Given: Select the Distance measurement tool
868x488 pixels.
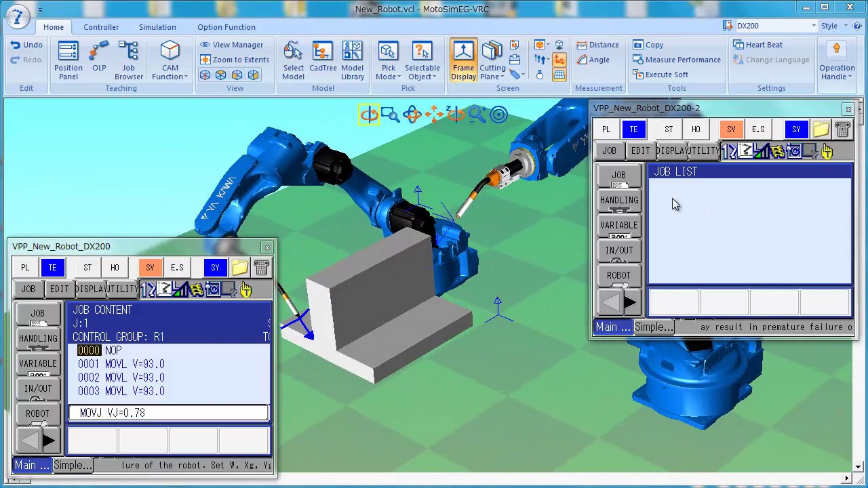Looking at the screenshot, I should 597,45.
